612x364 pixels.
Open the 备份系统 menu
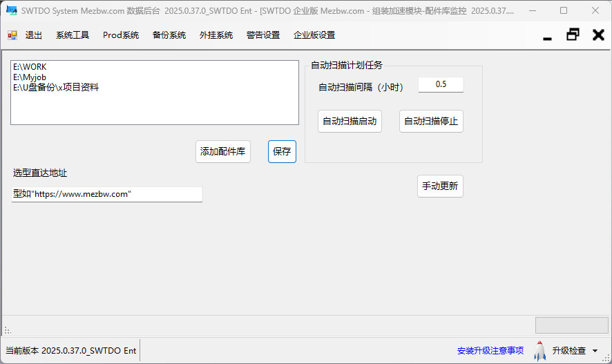click(x=169, y=35)
